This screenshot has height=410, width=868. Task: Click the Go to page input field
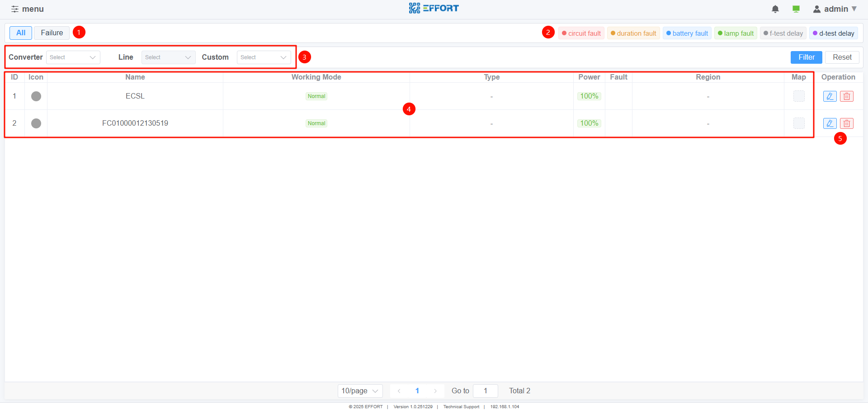485,391
